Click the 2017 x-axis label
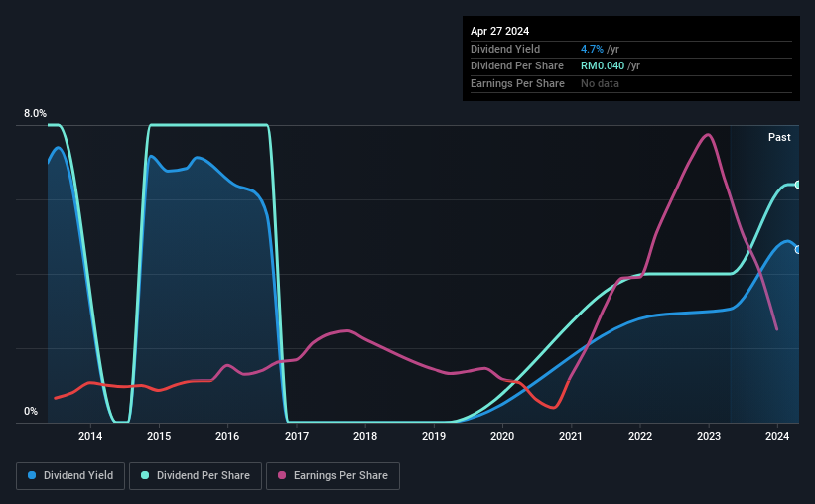 coord(297,436)
